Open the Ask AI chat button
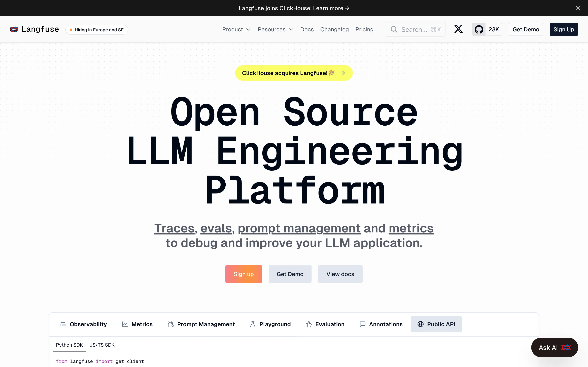588x367 pixels. (554, 347)
